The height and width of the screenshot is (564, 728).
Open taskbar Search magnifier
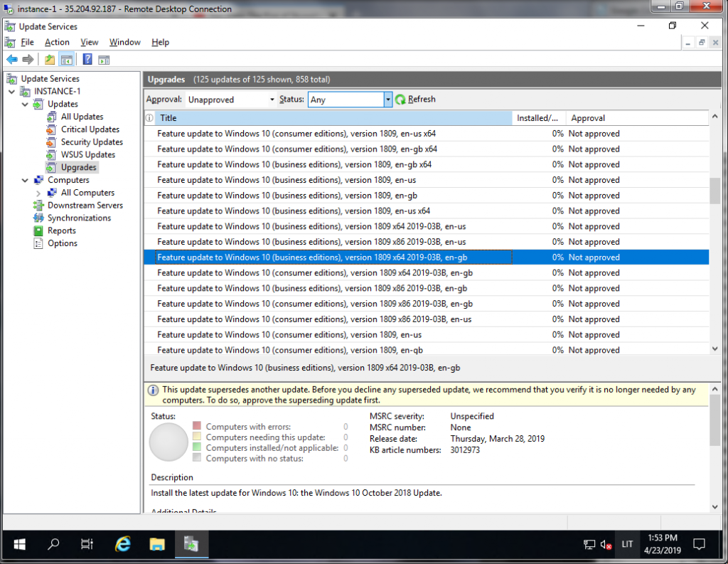pyautogui.click(x=53, y=544)
